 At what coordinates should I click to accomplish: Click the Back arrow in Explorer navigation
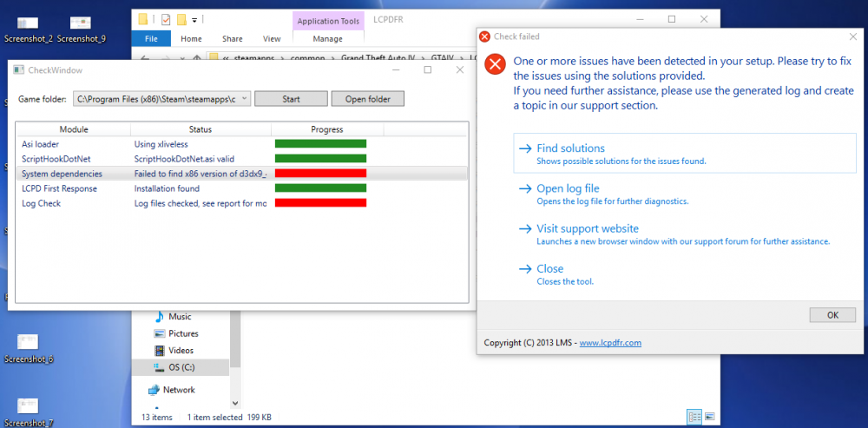tap(145, 57)
